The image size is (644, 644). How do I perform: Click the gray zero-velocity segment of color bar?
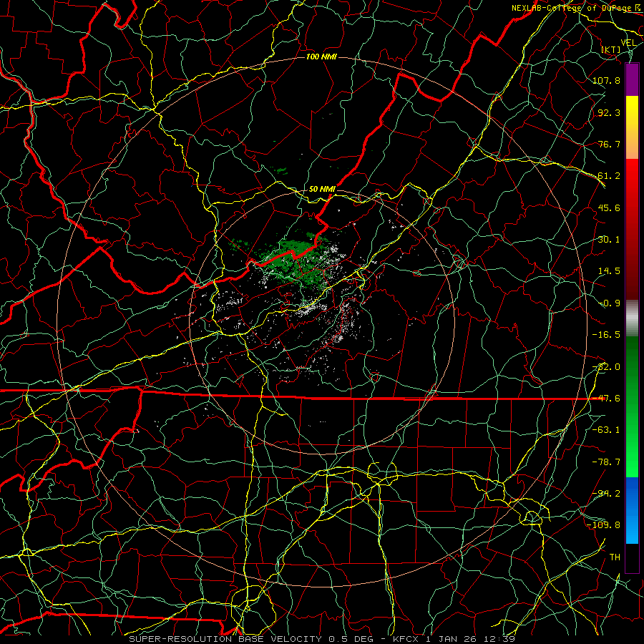[x=632, y=318]
